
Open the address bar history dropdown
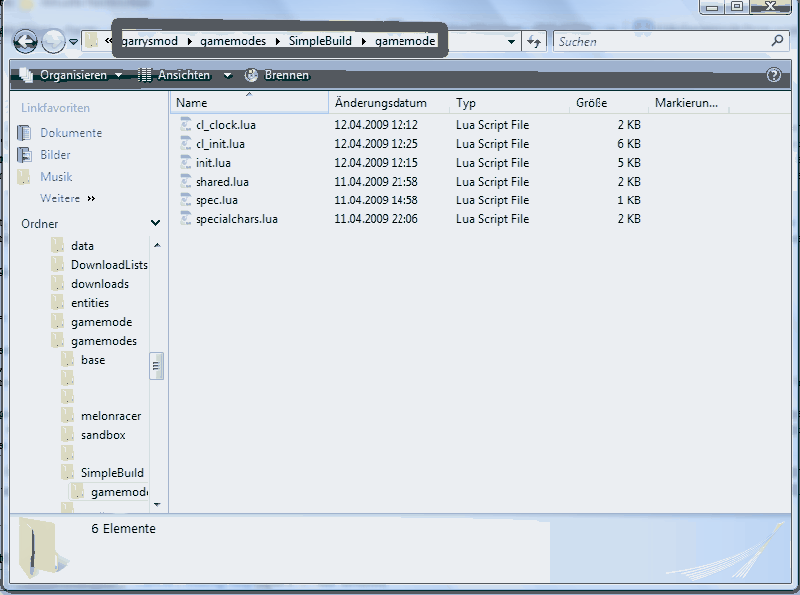[x=512, y=41]
